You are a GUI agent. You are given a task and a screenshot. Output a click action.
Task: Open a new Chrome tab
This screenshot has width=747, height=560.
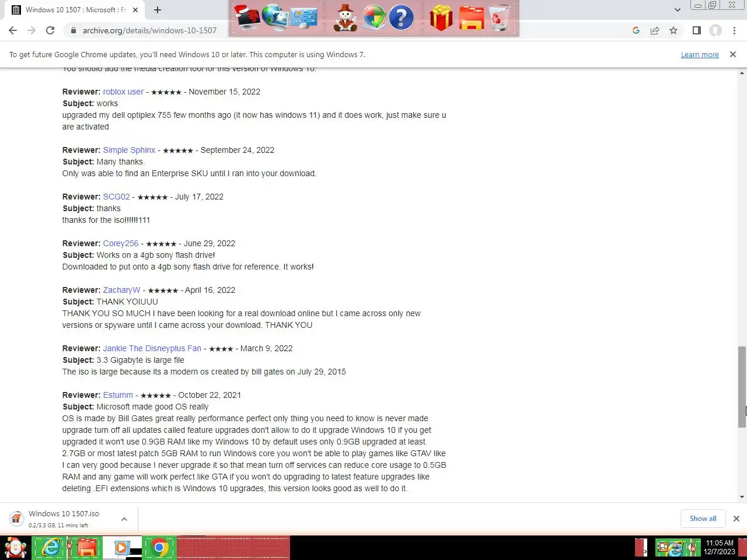tap(158, 10)
